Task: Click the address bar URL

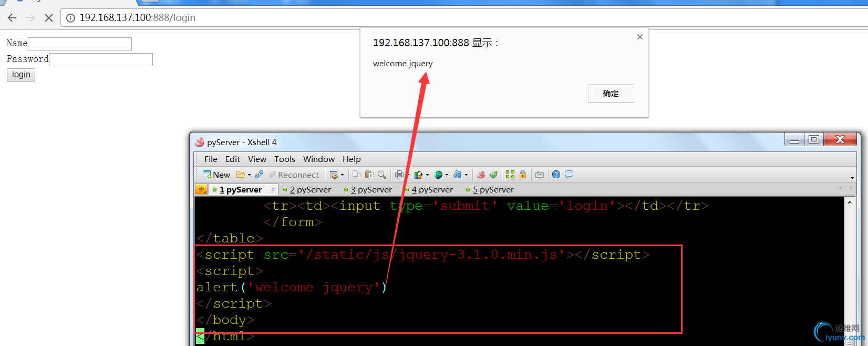Action: [x=138, y=18]
